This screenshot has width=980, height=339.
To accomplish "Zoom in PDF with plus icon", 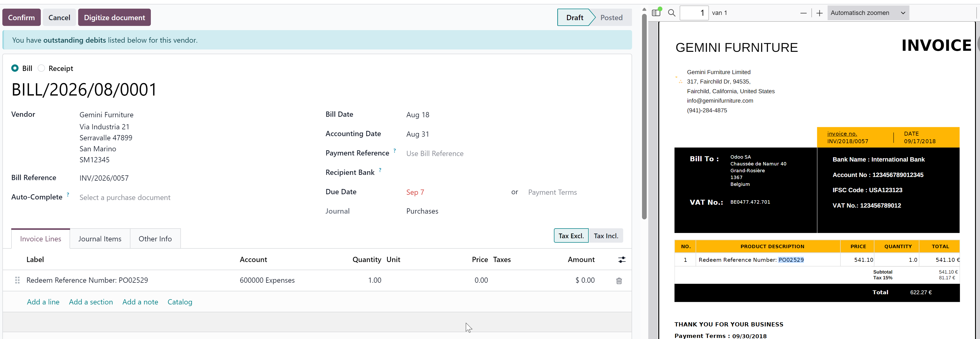I will [x=819, y=13].
